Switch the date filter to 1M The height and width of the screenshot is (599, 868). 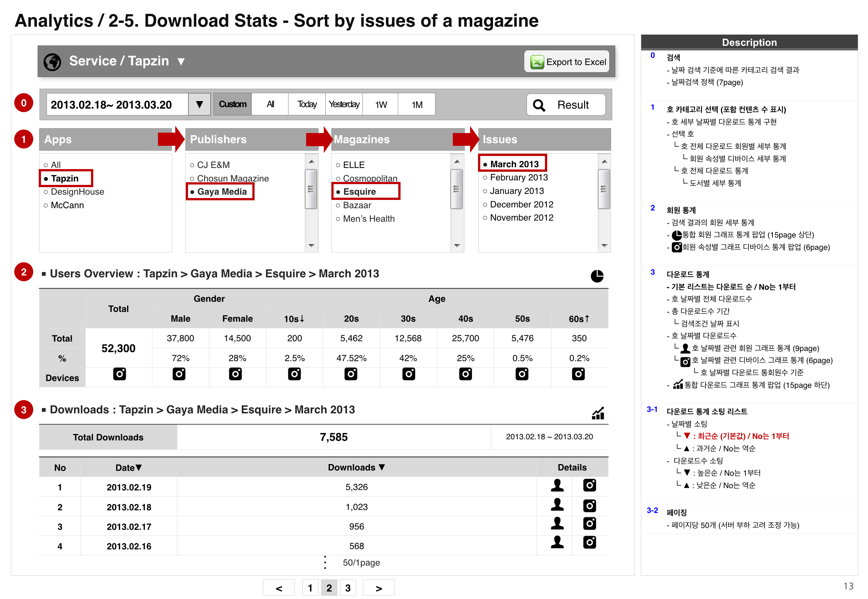(x=417, y=104)
